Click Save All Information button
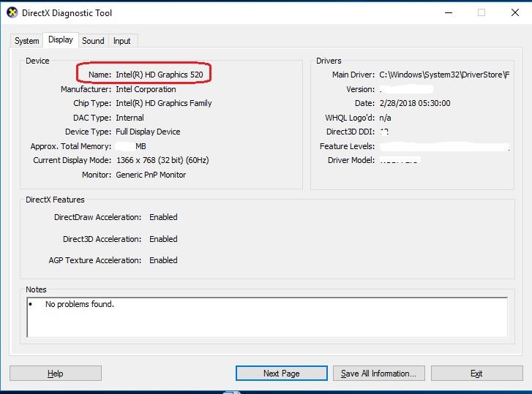This screenshot has height=394, width=532. (x=378, y=374)
